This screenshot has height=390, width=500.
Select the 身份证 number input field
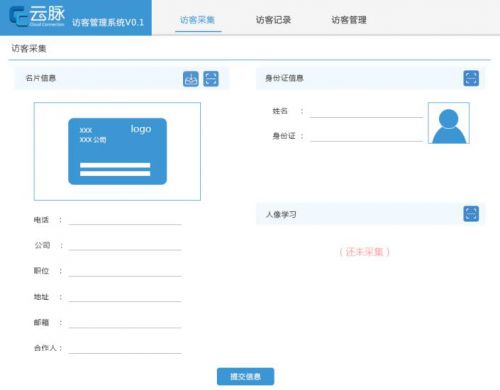click(x=366, y=136)
